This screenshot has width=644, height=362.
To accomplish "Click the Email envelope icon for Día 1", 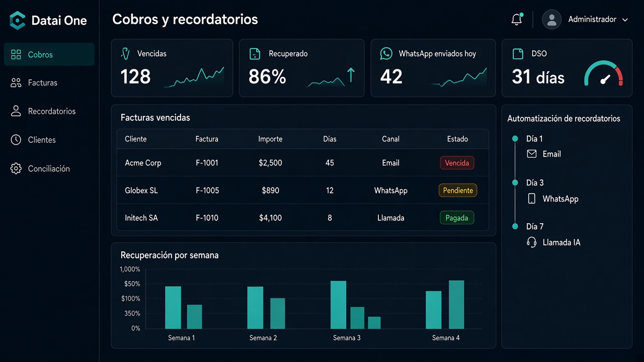I will tap(532, 154).
